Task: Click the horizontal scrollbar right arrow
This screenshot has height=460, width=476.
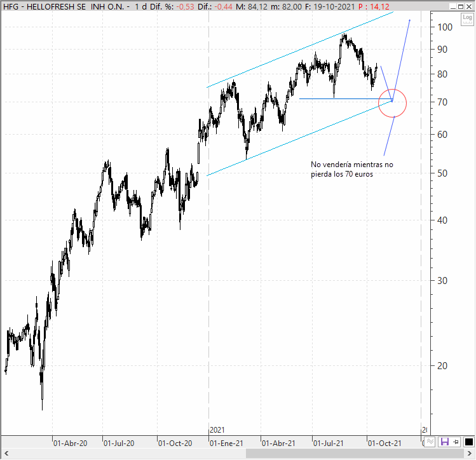Action: pyautogui.click(x=469, y=454)
